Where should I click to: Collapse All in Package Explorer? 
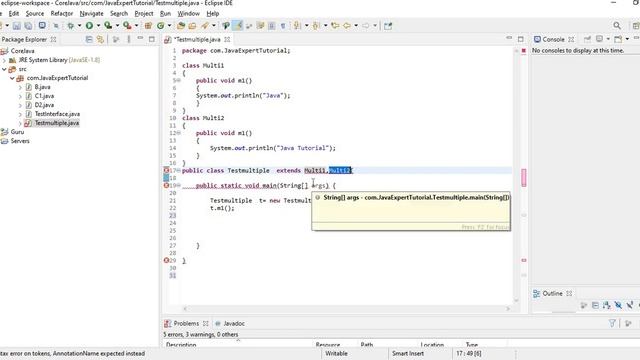click(89, 39)
